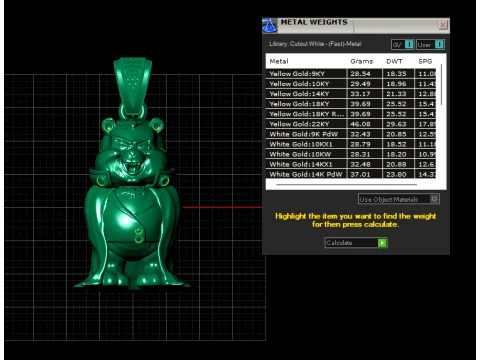
Task: Click the 29.49 grams value
Action: click(360, 84)
